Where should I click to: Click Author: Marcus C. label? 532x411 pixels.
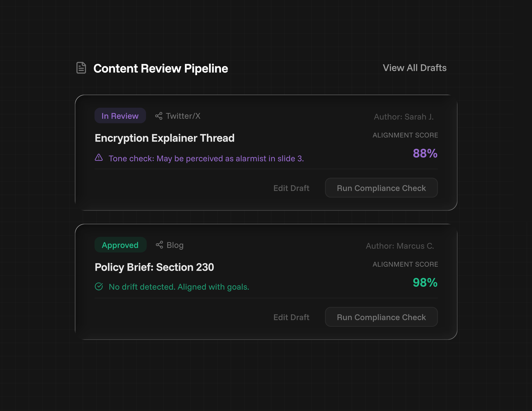400,246
